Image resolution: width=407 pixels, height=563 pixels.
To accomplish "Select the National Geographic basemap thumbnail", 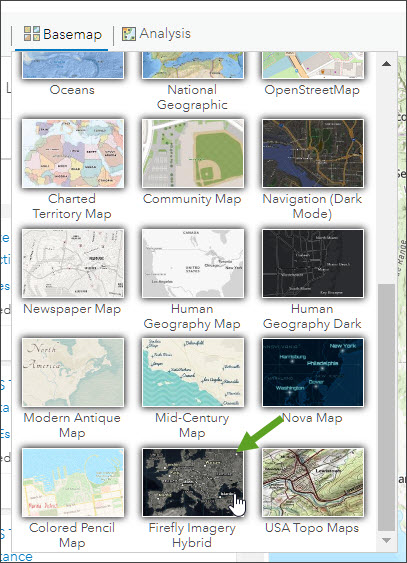I will 193,65.
